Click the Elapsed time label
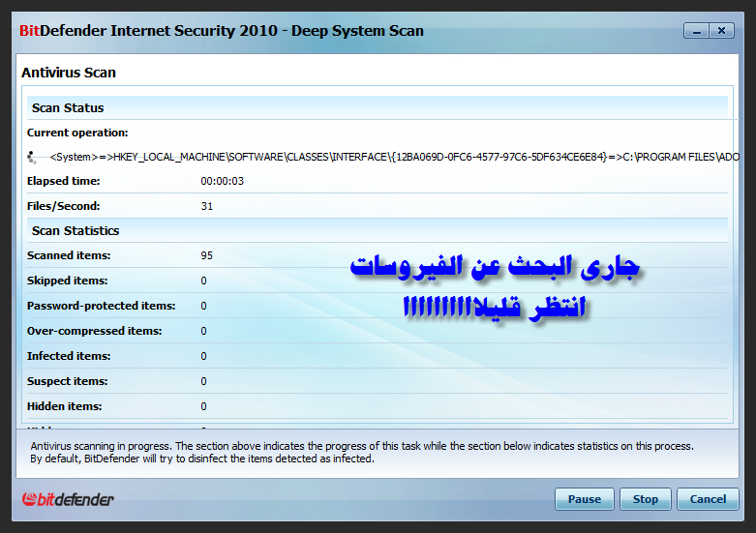This screenshot has width=756, height=533. 63,181
